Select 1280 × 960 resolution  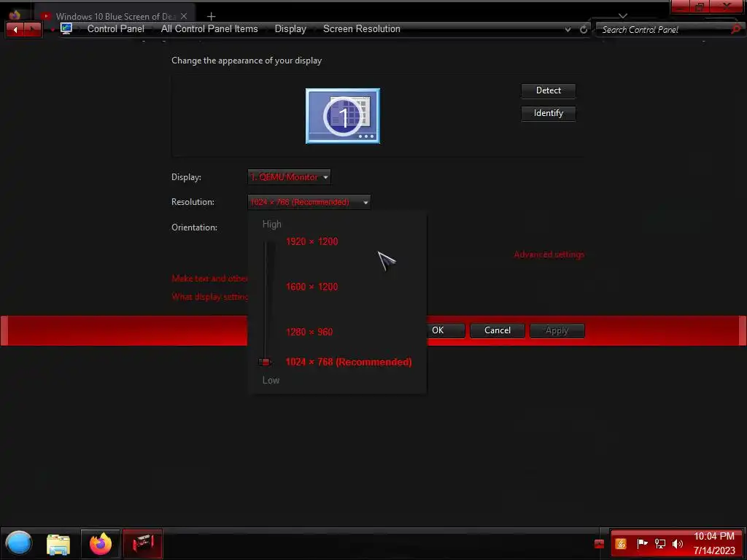pyautogui.click(x=309, y=332)
